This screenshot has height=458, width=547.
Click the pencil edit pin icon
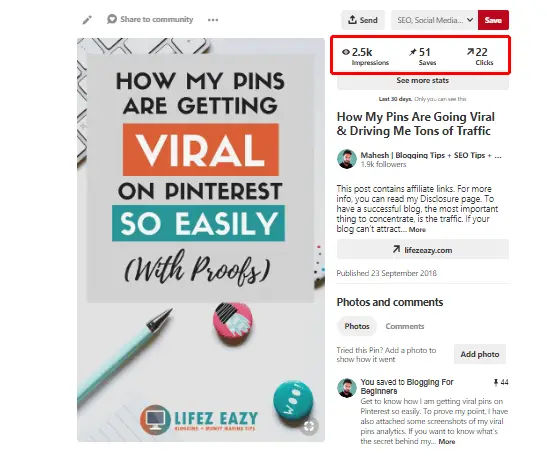pyautogui.click(x=87, y=20)
